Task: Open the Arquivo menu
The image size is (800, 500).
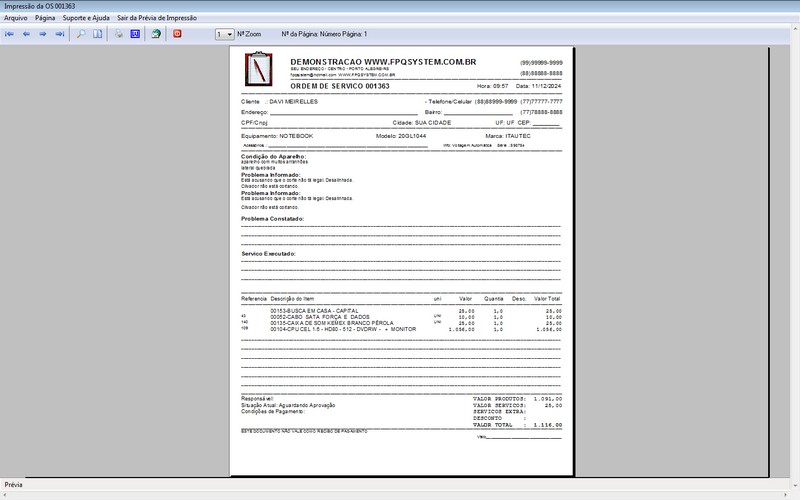Action: pyautogui.click(x=16, y=18)
